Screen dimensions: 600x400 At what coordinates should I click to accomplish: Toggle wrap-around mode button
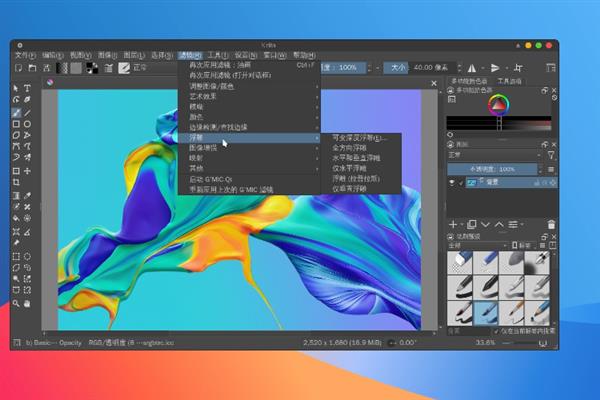tap(518, 68)
